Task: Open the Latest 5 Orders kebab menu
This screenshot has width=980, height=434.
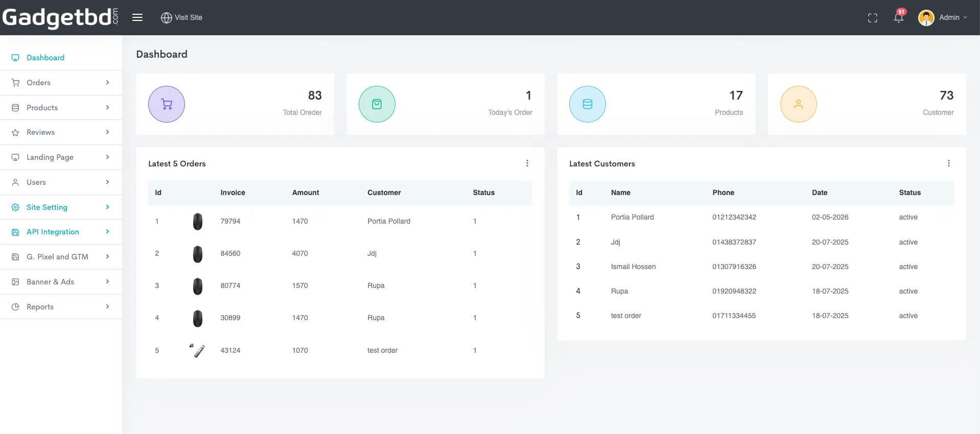Action: pos(527,163)
